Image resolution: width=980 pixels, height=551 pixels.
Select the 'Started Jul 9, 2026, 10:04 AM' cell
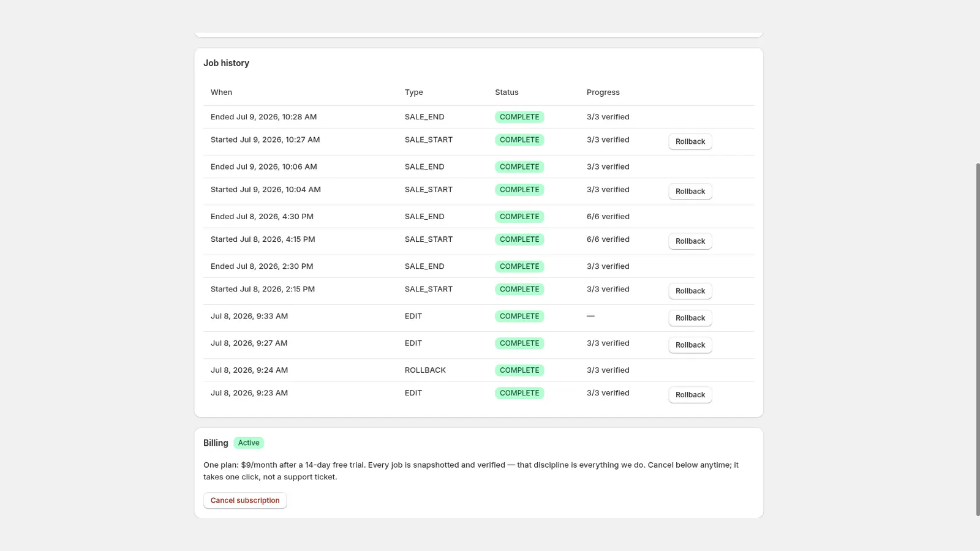pos(300,192)
